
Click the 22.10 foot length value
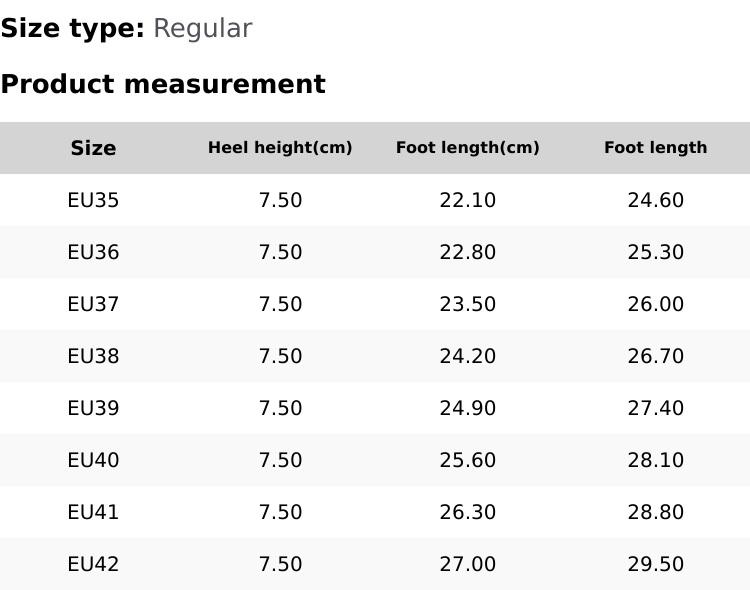[467, 200]
